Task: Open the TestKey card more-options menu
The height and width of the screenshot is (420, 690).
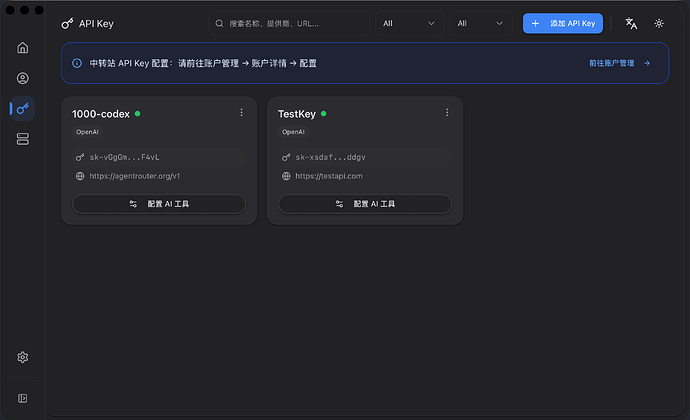Action: (447, 113)
